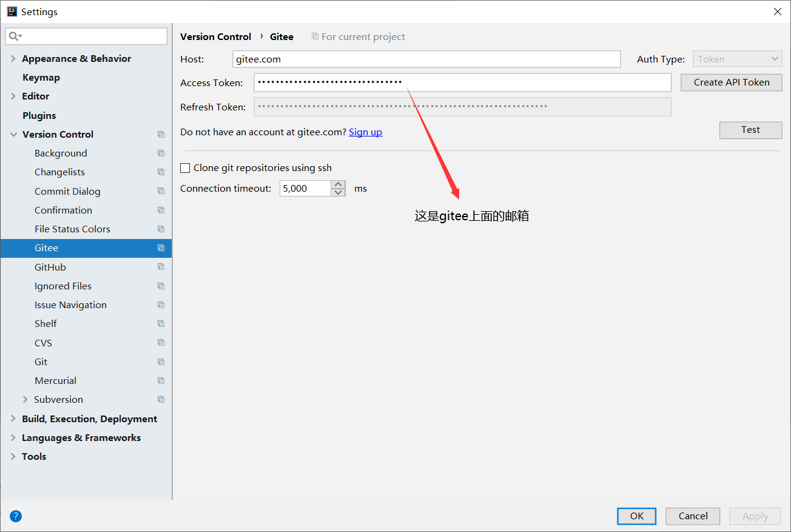Collapse the Version Control section
Image resolution: width=791 pixels, height=532 pixels.
click(x=13, y=135)
